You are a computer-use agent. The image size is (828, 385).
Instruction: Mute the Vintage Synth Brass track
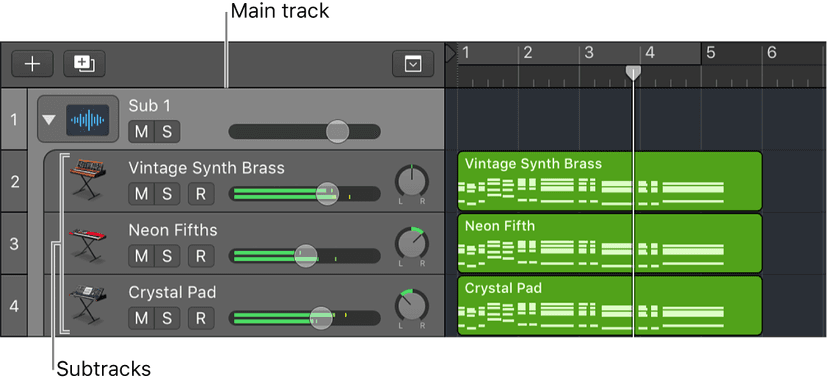coord(142,194)
